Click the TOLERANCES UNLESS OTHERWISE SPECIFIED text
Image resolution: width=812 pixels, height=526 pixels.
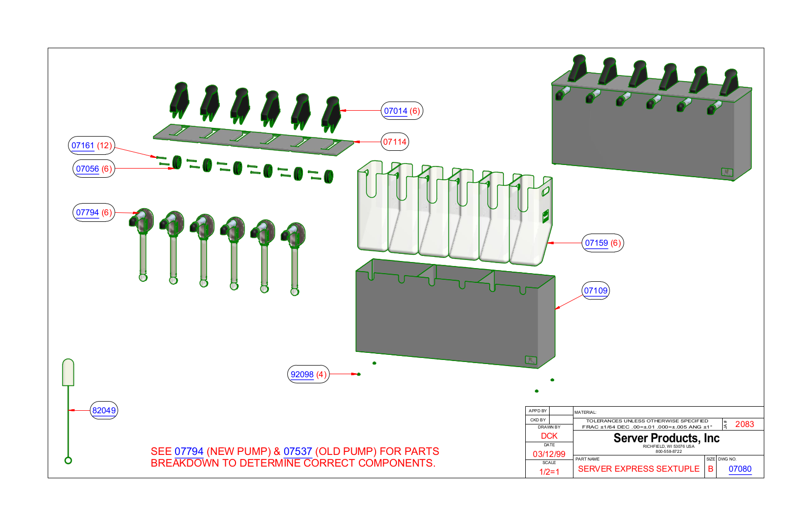(647, 421)
